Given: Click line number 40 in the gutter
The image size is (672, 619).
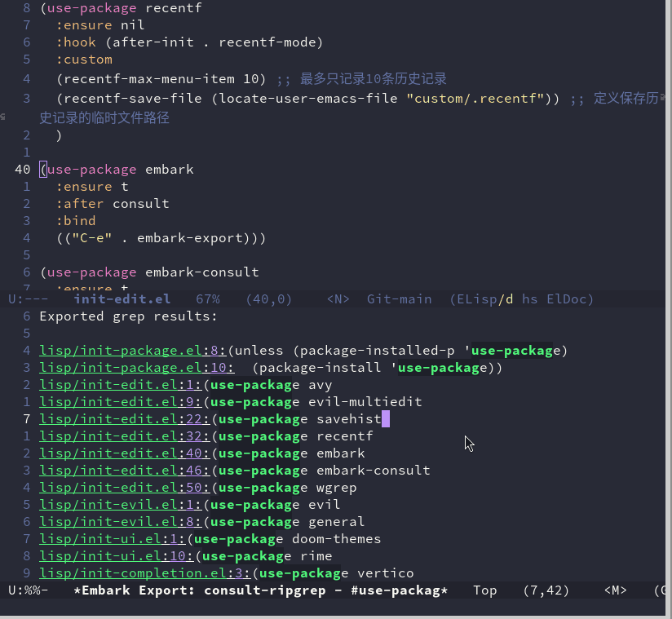Looking at the screenshot, I should pyautogui.click(x=22, y=170).
